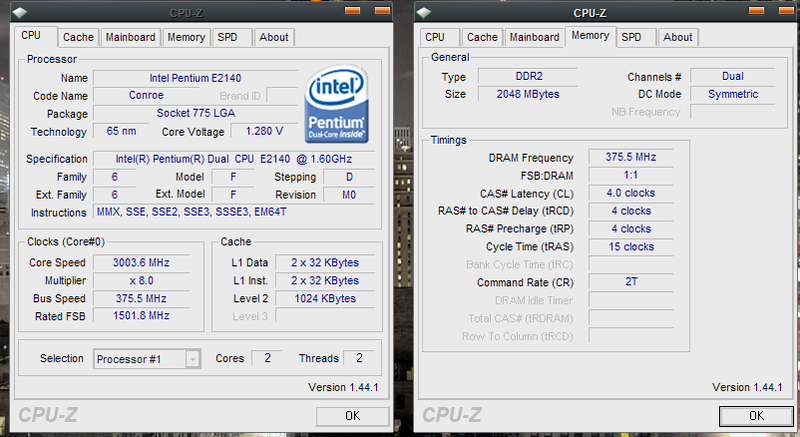The image size is (800, 437).
Task: Open Mainboard tab in left CPU-Z window
Action: [131, 37]
